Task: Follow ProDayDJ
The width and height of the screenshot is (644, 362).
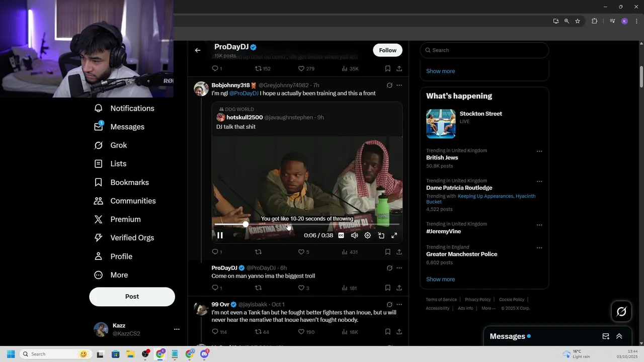Action: click(x=387, y=50)
